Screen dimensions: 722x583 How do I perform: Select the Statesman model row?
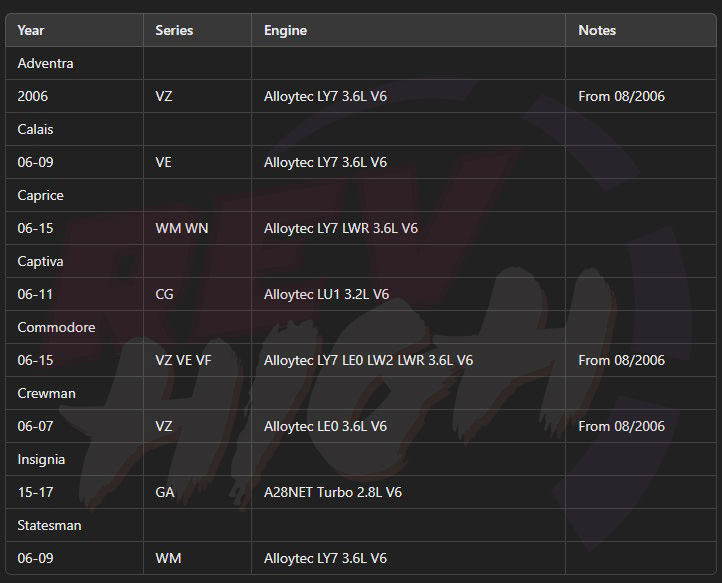click(361, 525)
